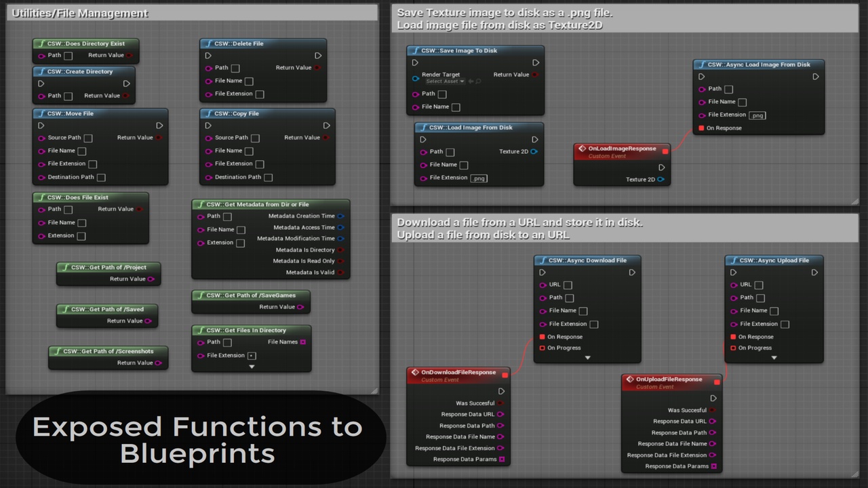Expand the Get Files In Directory node's advanced pins
Screen dimensions: 868x488
252,367
